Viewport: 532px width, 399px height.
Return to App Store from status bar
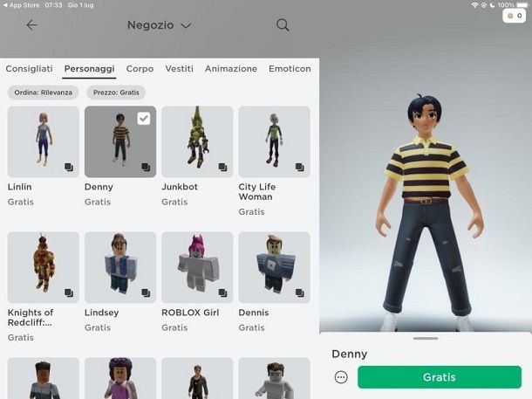click(x=21, y=5)
